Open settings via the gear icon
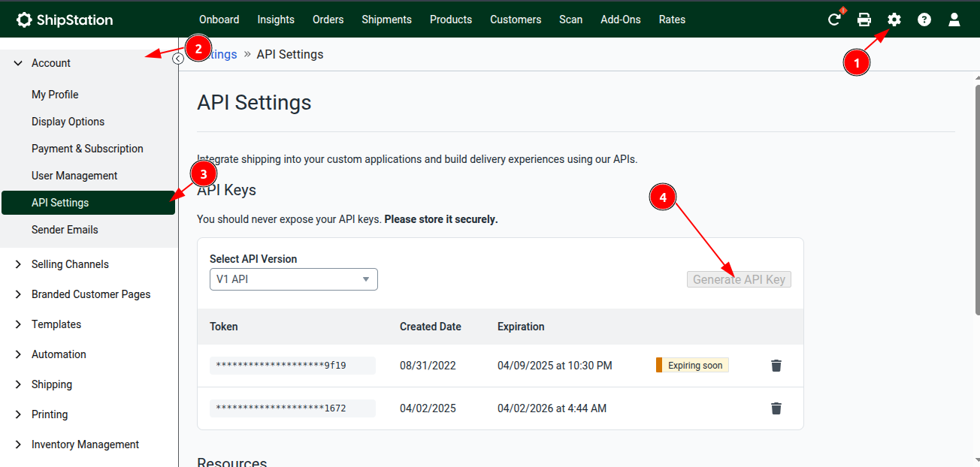Image resolution: width=980 pixels, height=467 pixels. point(894,20)
